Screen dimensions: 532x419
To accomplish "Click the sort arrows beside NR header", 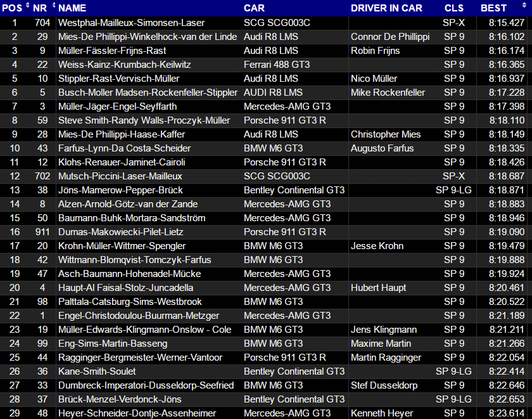I will click(x=53, y=8).
